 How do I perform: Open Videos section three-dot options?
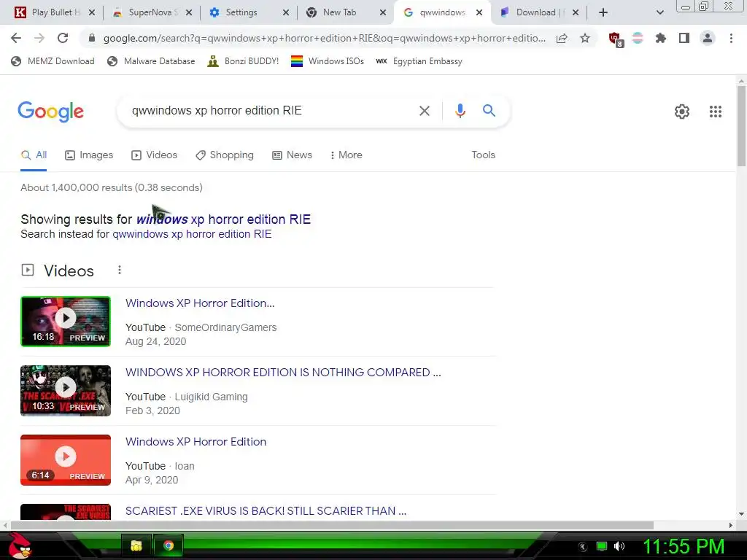(x=120, y=270)
